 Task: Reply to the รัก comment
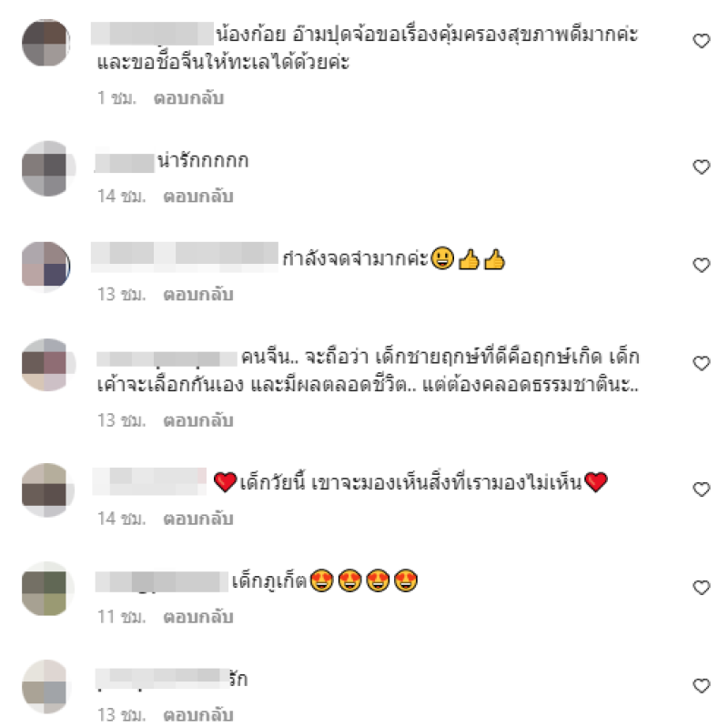[x=198, y=715]
